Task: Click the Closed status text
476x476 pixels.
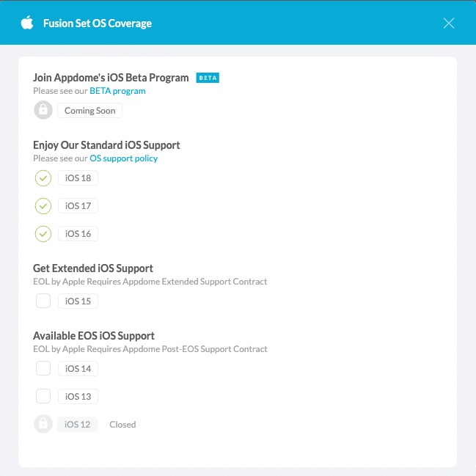Action: point(122,424)
